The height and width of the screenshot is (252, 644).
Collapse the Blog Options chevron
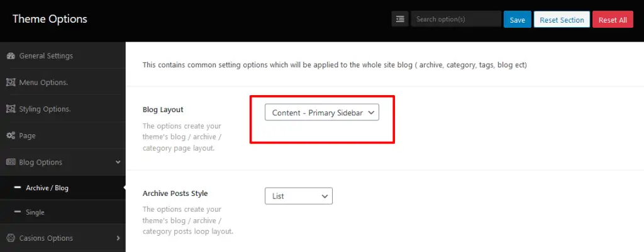pyautogui.click(x=118, y=163)
